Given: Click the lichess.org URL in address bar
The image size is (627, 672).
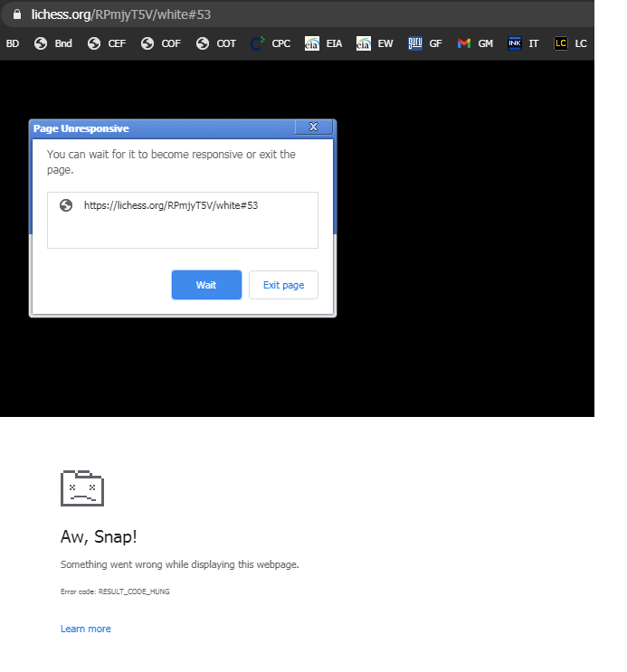Looking at the screenshot, I should point(121,14).
